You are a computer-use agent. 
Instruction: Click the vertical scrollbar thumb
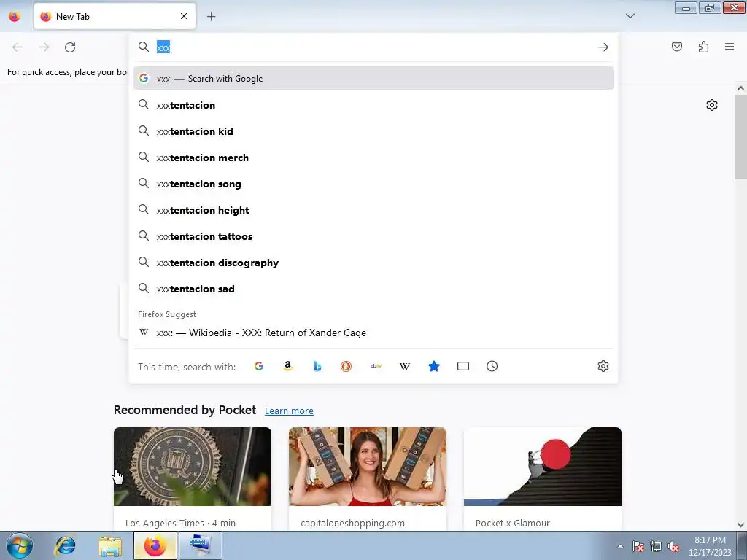740,136
